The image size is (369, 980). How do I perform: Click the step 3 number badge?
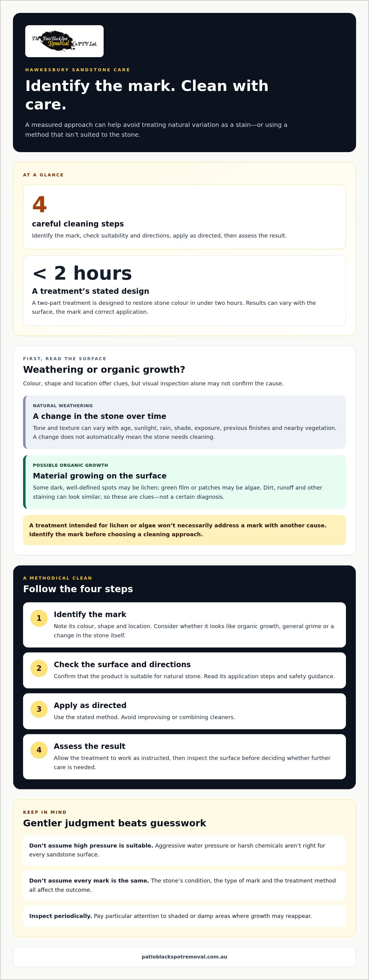click(39, 709)
